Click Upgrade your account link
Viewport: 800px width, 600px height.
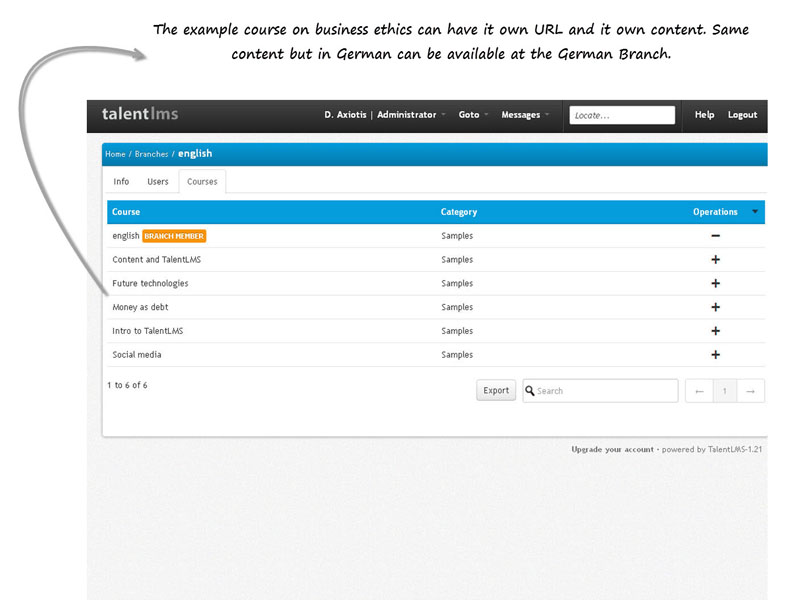tap(612, 449)
